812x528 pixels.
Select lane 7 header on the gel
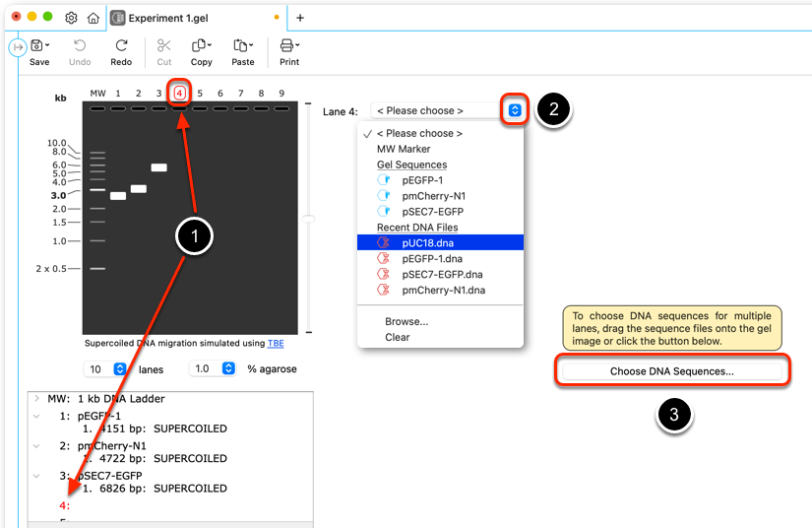coord(241,94)
